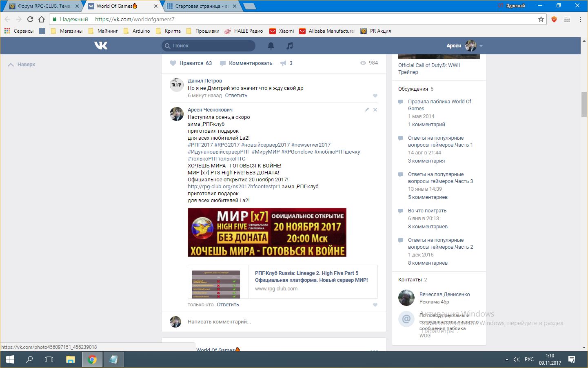This screenshot has width=588, height=368.
Task: Open РПГ-Клуб Russia link preview title
Action: (x=311, y=277)
